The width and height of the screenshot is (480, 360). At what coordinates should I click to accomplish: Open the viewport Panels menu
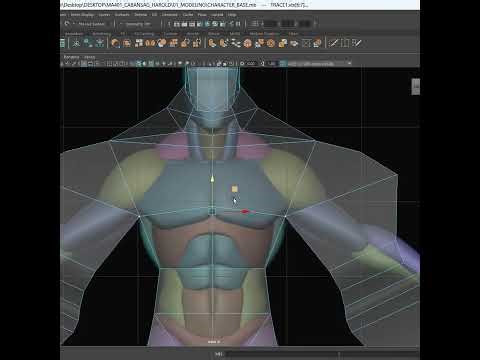tap(89, 57)
